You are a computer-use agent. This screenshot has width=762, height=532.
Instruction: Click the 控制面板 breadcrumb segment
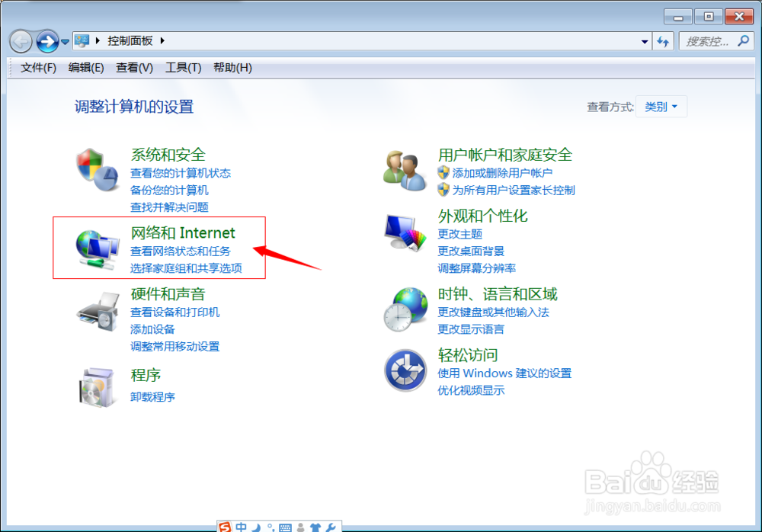(130, 41)
